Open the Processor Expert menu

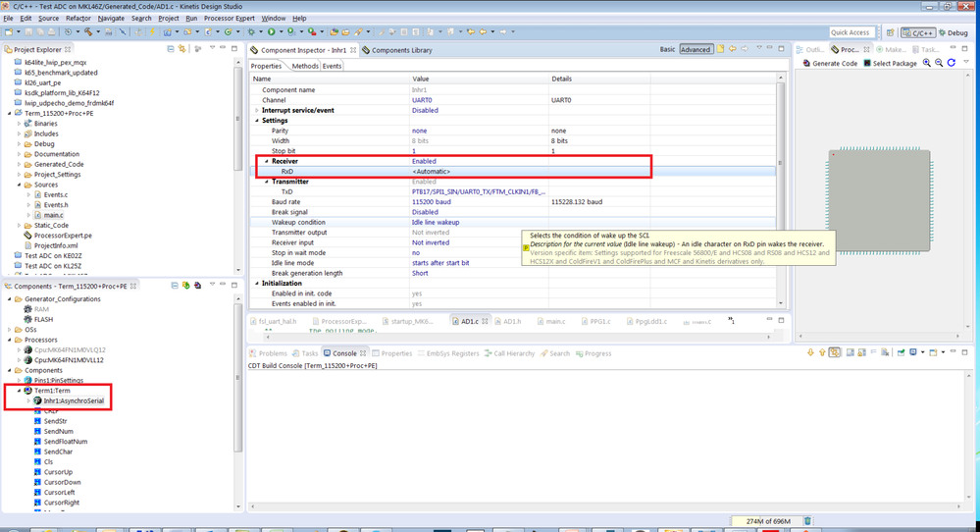coord(229,18)
